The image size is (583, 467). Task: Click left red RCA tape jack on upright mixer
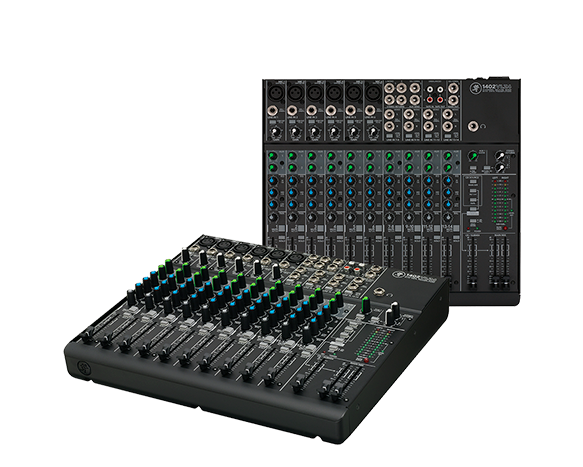[430, 99]
